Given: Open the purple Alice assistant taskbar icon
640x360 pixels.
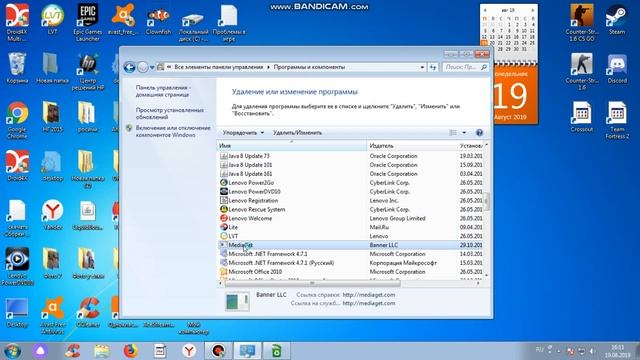Looking at the screenshot, I should [40, 351].
